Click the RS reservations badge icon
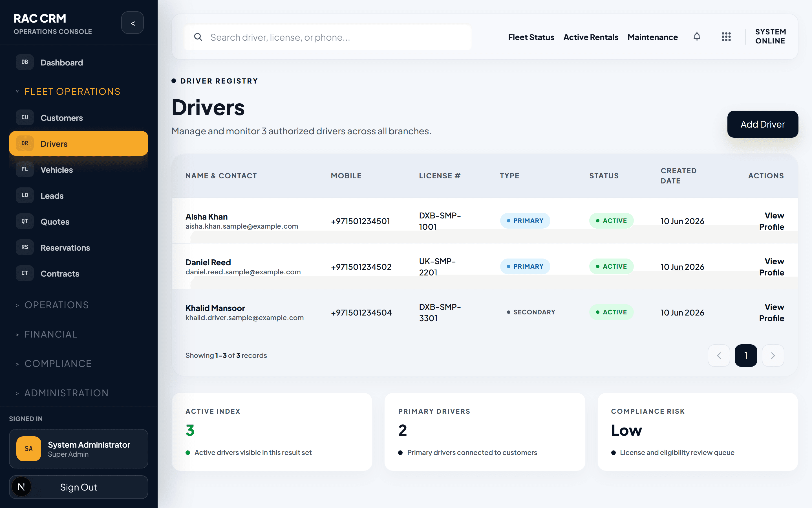 pyautogui.click(x=25, y=247)
